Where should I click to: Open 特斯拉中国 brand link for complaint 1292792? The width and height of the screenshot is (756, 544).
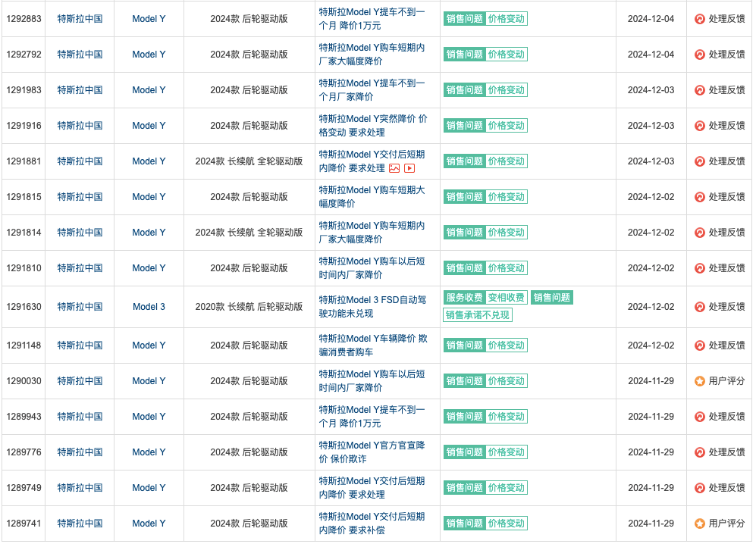[x=80, y=55]
